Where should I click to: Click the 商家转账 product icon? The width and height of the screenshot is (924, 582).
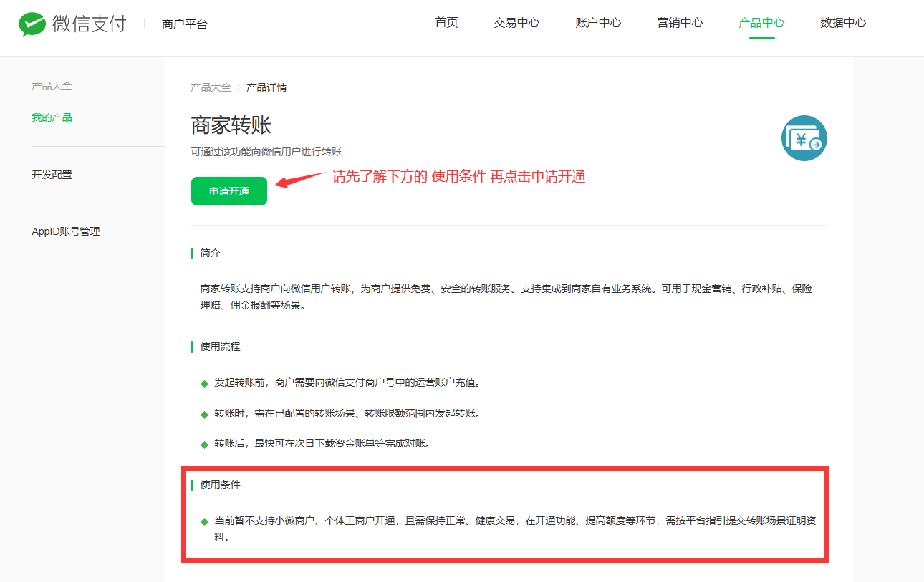(x=804, y=138)
